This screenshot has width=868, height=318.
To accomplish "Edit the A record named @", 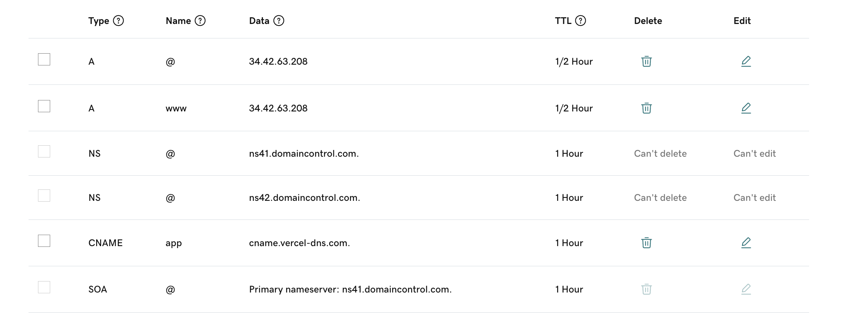I will point(746,61).
